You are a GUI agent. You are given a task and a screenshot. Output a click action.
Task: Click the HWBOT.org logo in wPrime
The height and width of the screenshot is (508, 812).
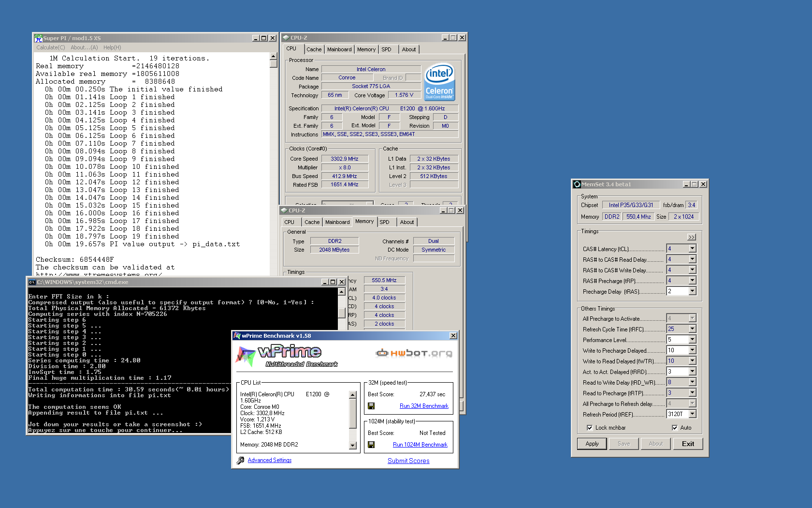[x=414, y=353]
